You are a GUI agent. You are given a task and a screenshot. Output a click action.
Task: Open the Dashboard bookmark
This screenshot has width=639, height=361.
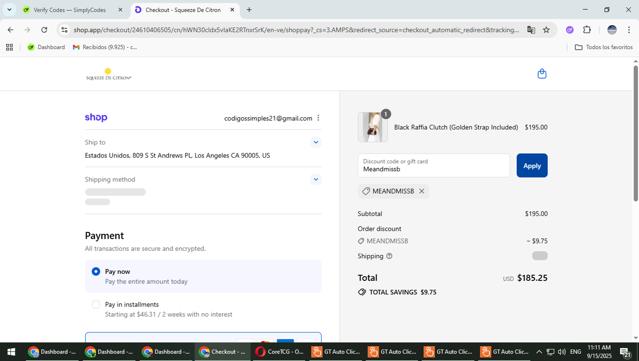[46, 47]
